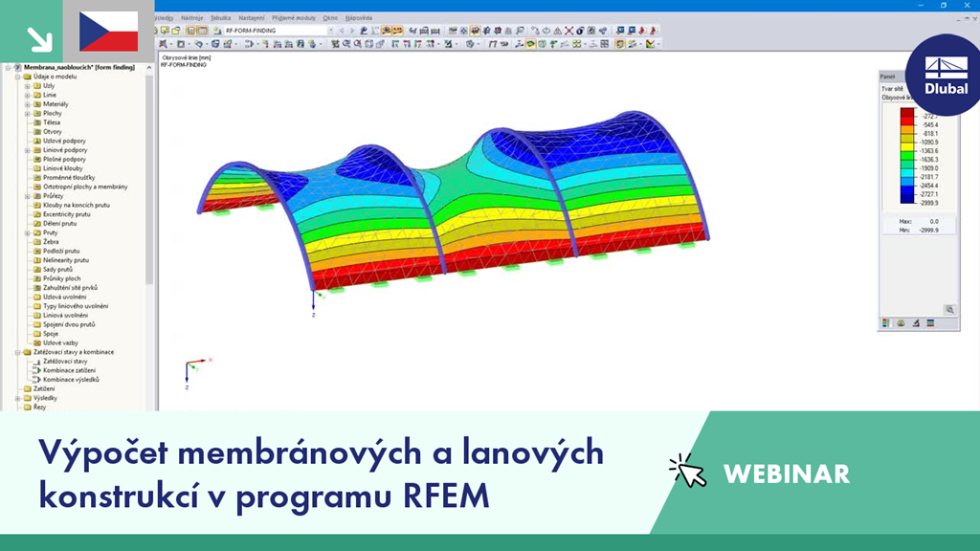Go to previous load case arrow
The height and width of the screenshot is (551, 980).
342,30
